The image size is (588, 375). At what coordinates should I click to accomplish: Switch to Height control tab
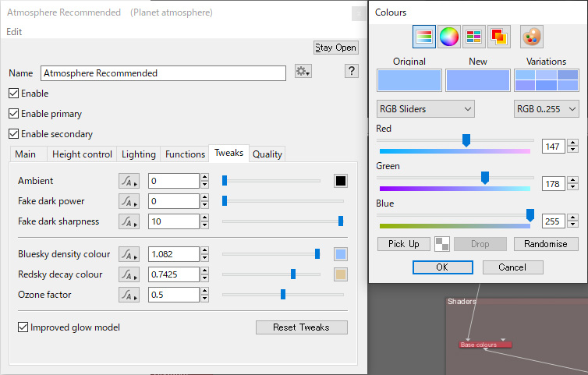pyautogui.click(x=82, y=154)
